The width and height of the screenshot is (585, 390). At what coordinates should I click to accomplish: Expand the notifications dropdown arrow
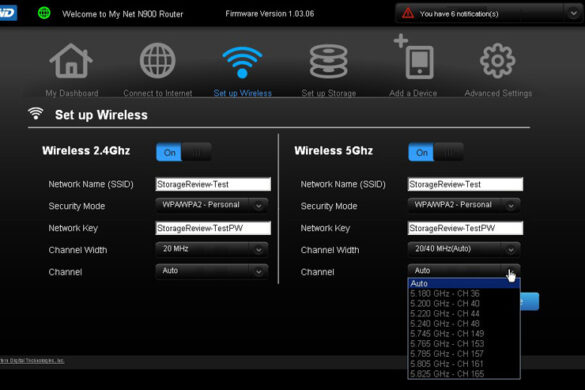click(x=573, y=13)
